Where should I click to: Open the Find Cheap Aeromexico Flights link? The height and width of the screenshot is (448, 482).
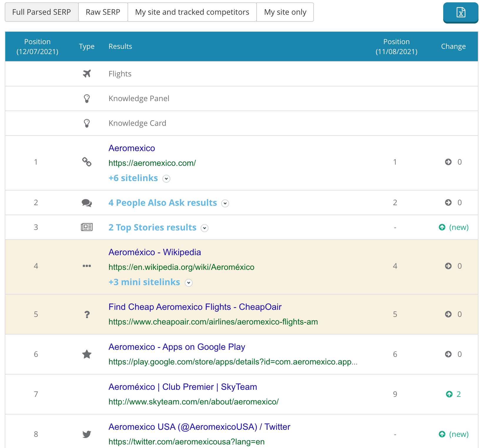tap(195, 307)
